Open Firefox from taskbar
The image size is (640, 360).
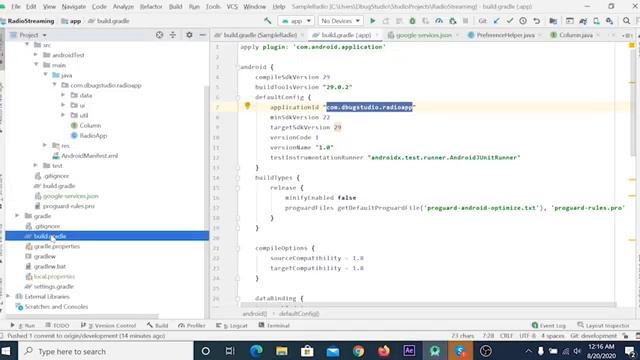coord(384,351)
